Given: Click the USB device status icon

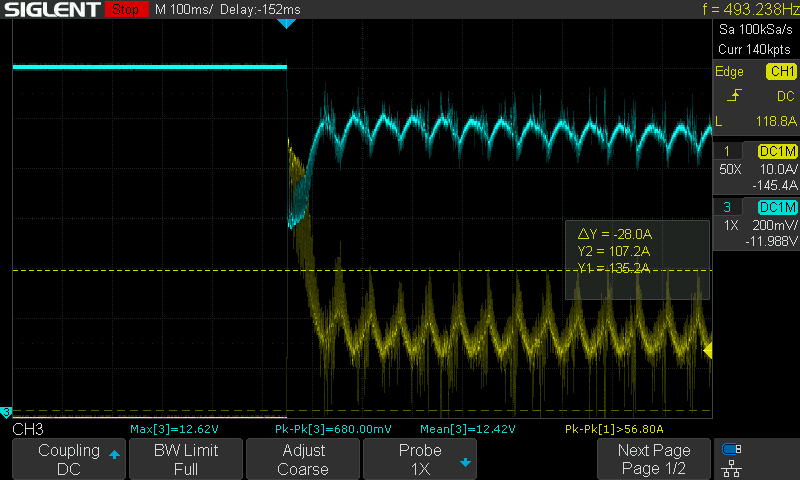Looking at the screenshot, I should 732,449.
